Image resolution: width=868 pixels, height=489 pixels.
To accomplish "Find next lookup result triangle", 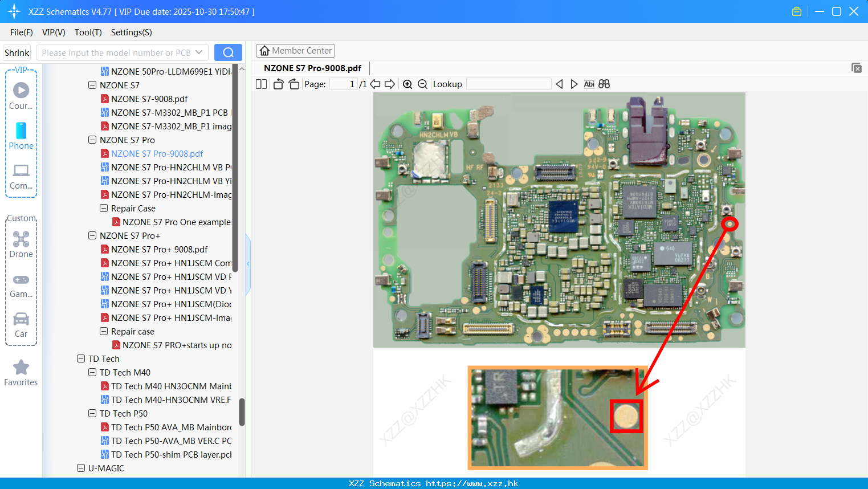I will point(574,84).
